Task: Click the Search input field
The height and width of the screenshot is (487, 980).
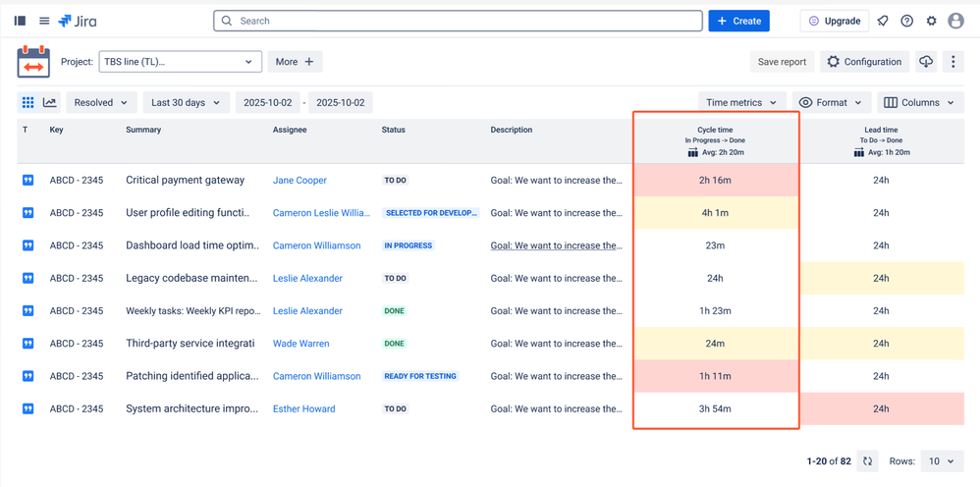Action: 458,21
